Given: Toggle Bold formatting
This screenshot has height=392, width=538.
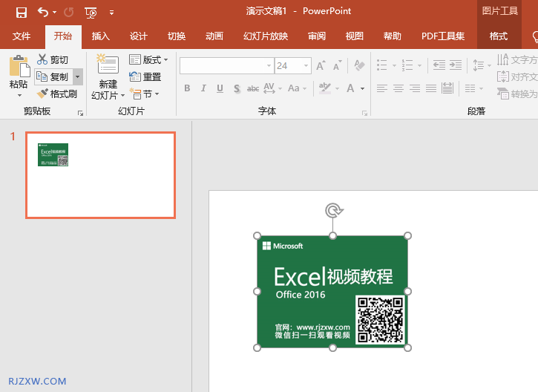Looking at the screenshot, I should pos(187,88).
